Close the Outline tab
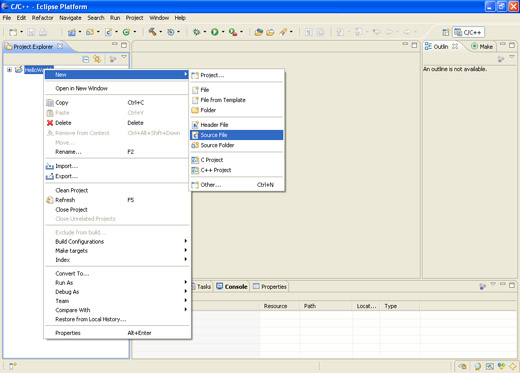The width and height of the screenshot is (520, 373). [x=455, y=46]
